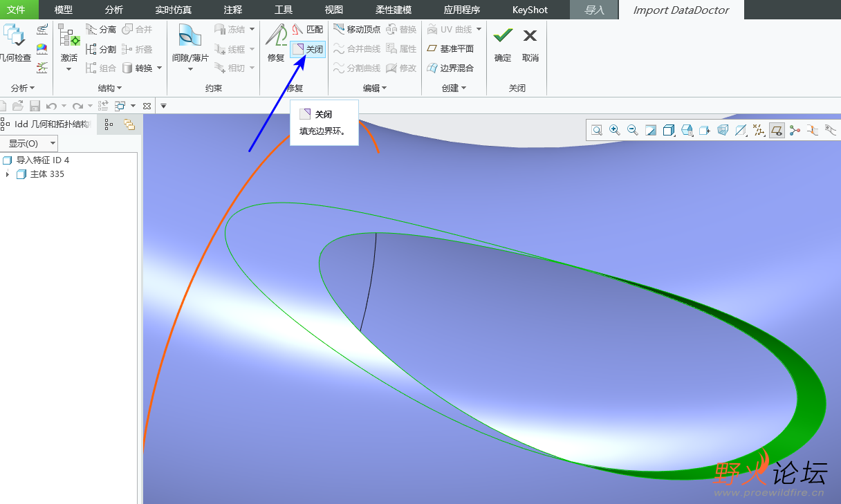
Task: Open the section view icon in graphics toolbar
Action: click(741, 129)
